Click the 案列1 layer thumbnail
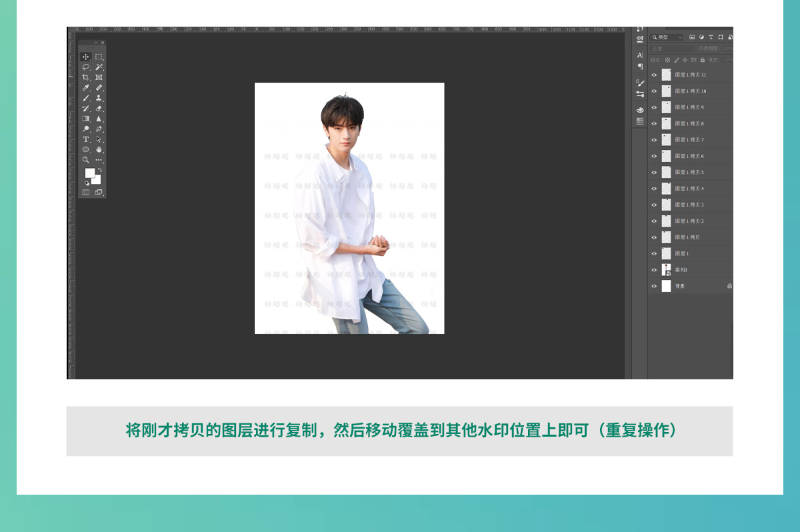The width and height of the screenshot is (800, 532). pyautogui.click(x=666, y=270)
